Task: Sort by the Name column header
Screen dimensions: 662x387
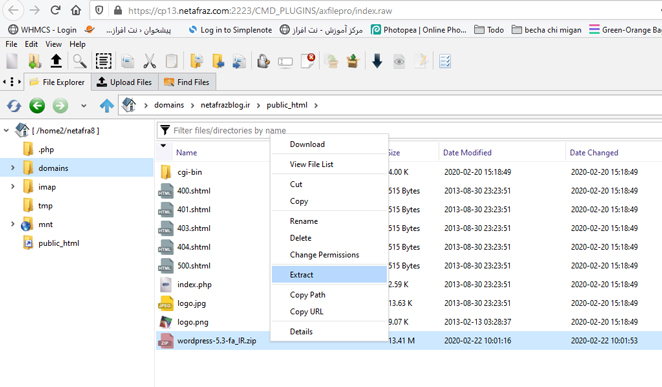Action: pos(187,153)
